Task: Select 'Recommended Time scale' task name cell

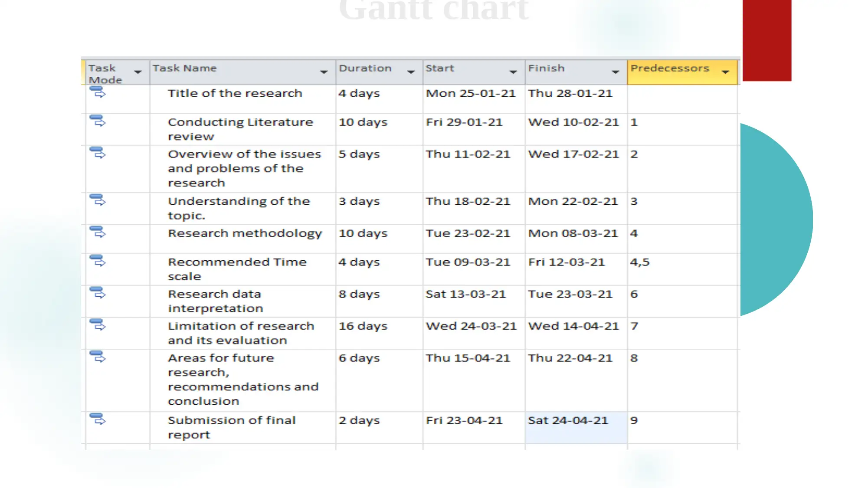Action: (242, 269)
